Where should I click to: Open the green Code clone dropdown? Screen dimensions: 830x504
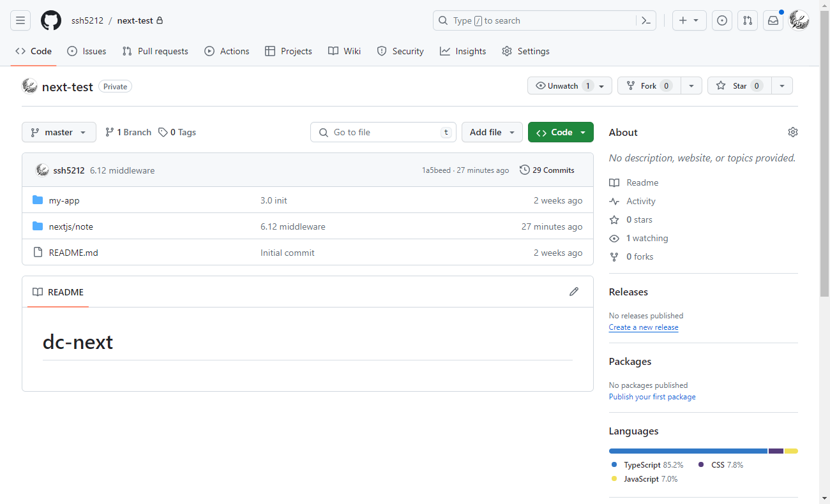(x=561, y=132)
